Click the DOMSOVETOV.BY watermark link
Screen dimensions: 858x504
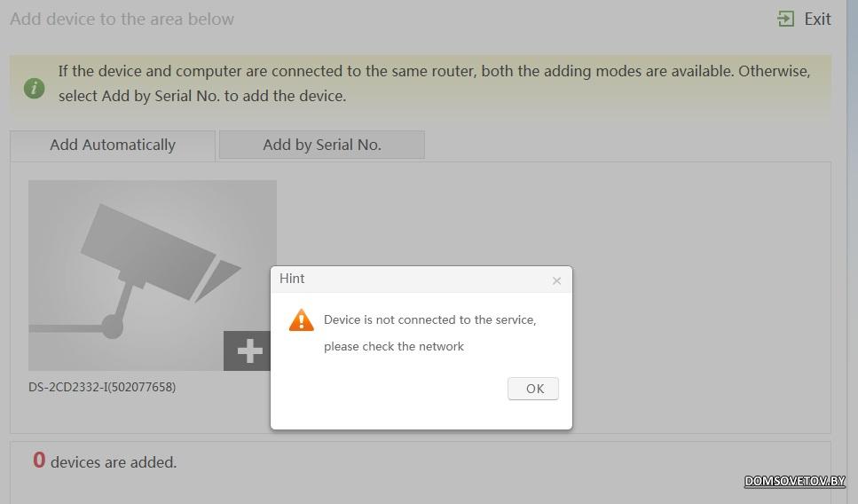(x=794, y=480)
